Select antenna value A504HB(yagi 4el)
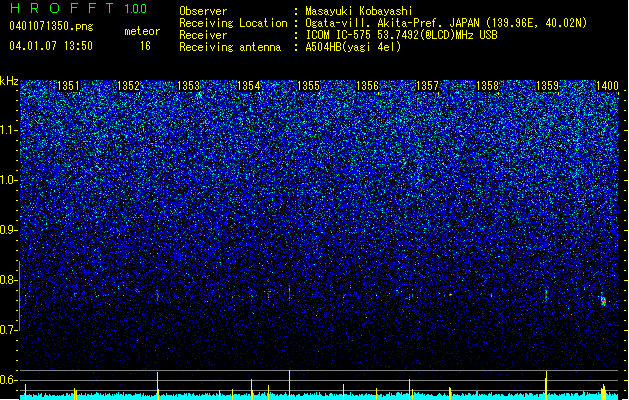629x400 pixels. coord(353,47)
